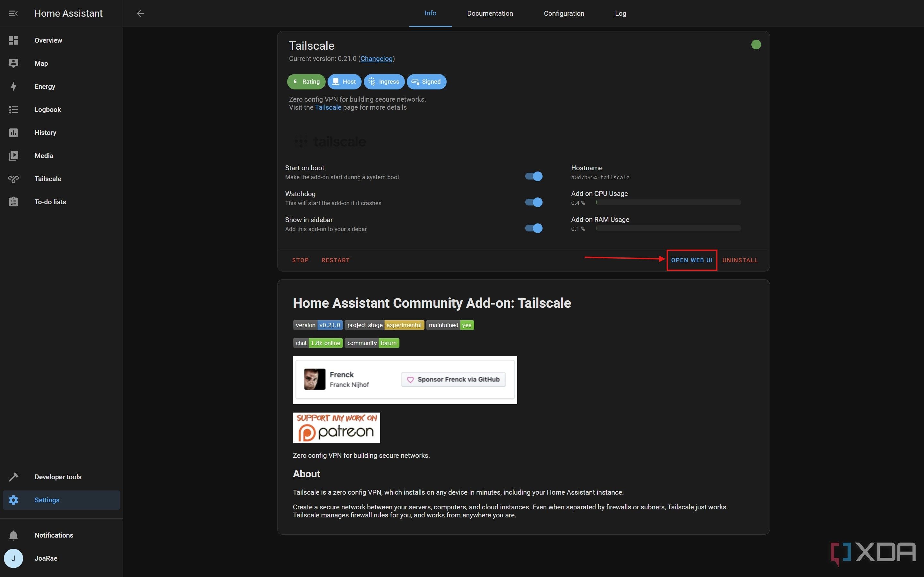
Task: Click the Tailscale page link
Action: coord(328,107)
